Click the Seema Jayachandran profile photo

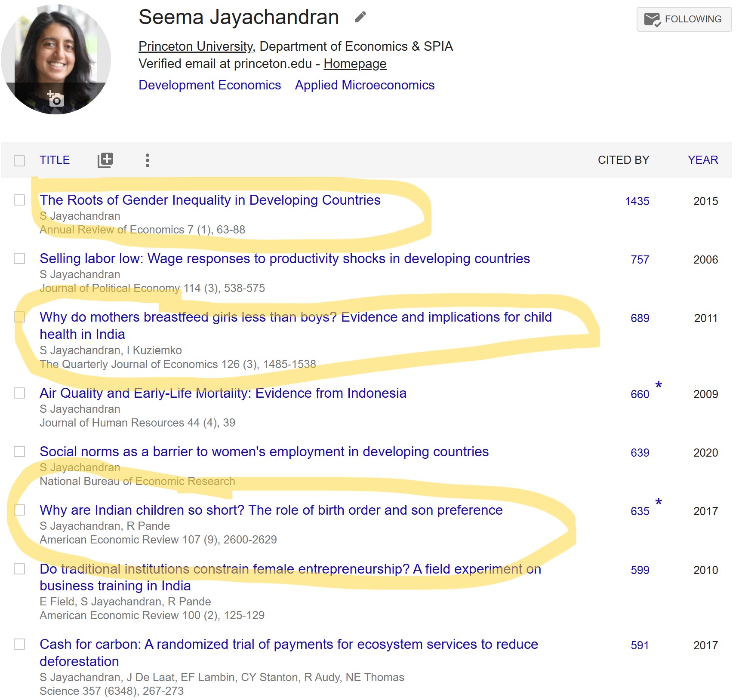56,52
